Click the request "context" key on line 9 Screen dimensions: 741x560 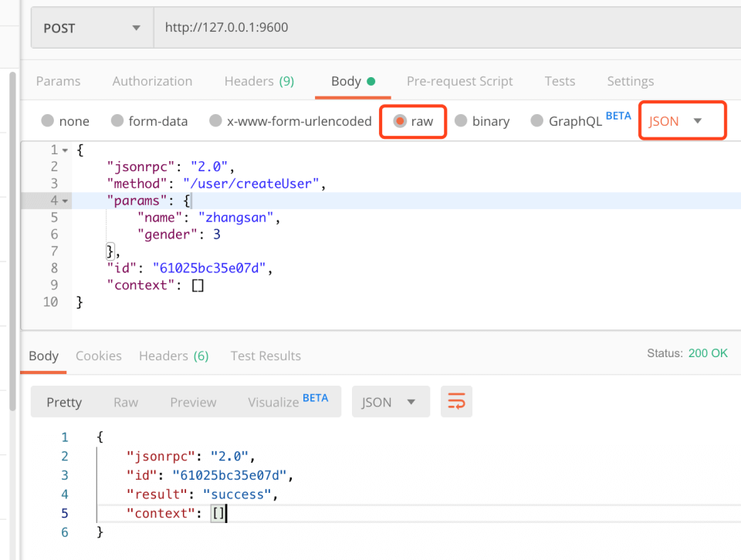(x=140, y=285)
